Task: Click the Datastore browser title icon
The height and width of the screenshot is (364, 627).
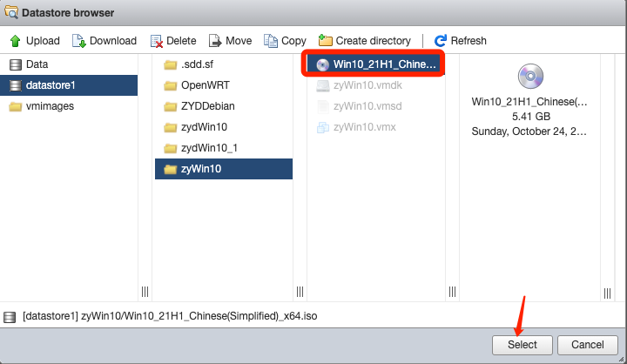Action: [x=11, y=12]
